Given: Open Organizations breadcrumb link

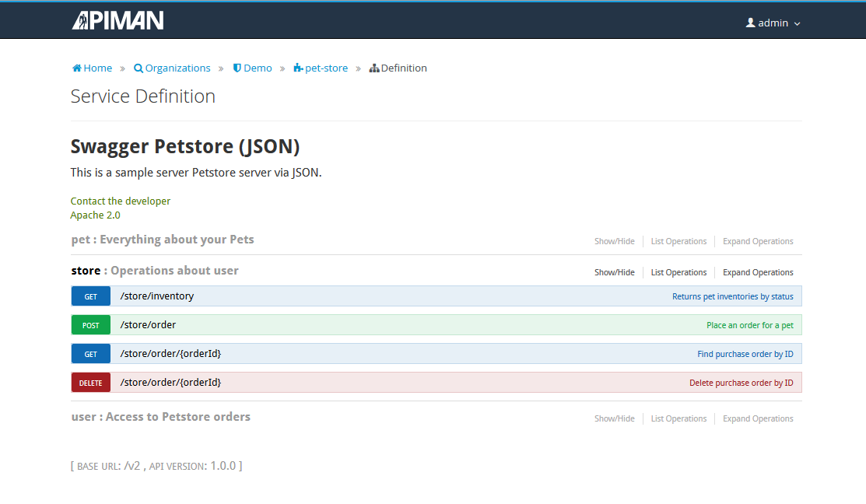Looking at the screenshot, I should pyautogui.click(x=178, y=68).
